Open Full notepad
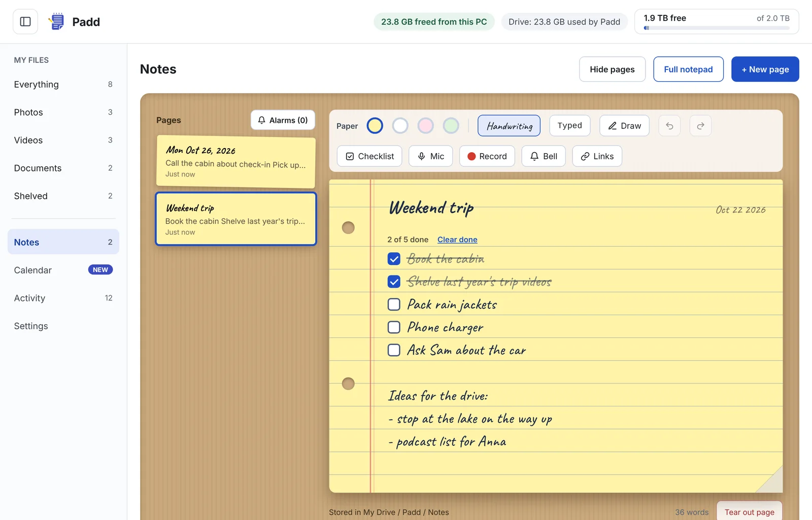This screenshot has height=520, width=812. (688, 69)
